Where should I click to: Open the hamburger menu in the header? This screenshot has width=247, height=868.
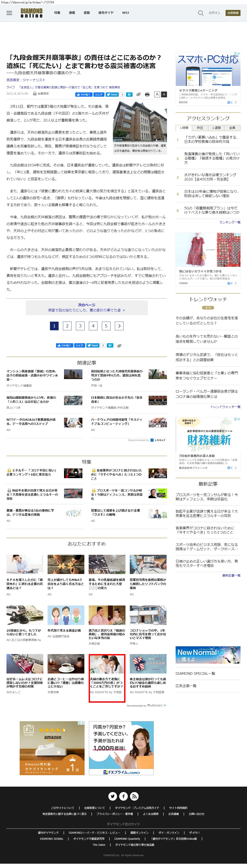(10, 13)
